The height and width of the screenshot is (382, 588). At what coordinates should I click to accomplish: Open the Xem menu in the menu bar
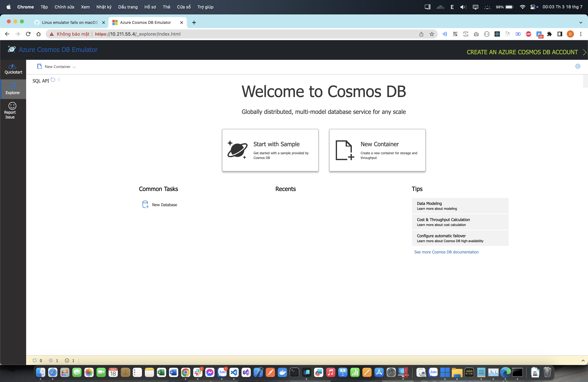coord(85,7)
